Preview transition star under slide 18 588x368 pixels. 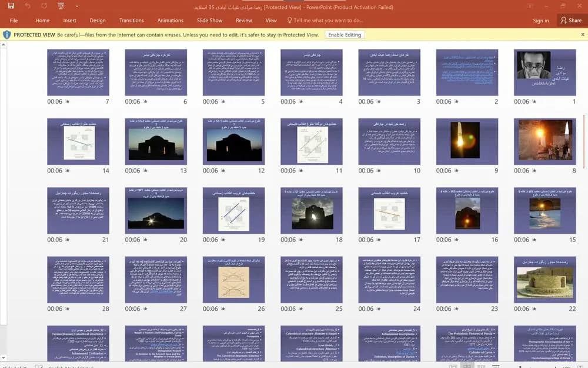(300, 240)
